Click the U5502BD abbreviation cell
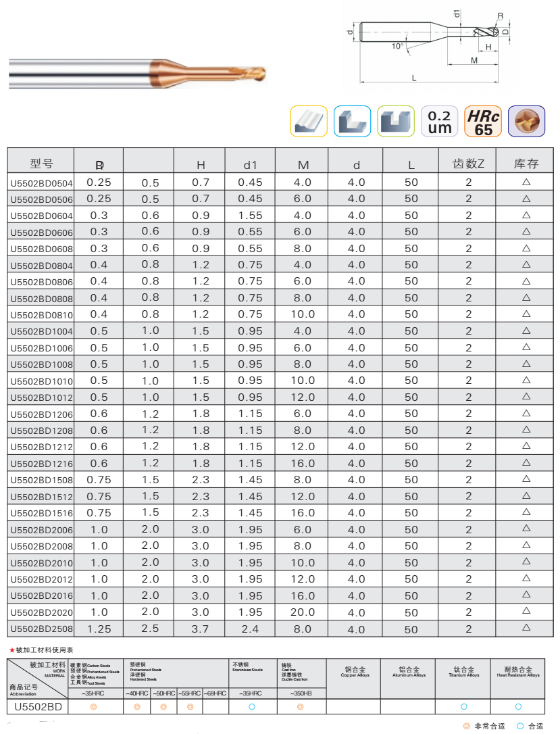 click(39, 707)
